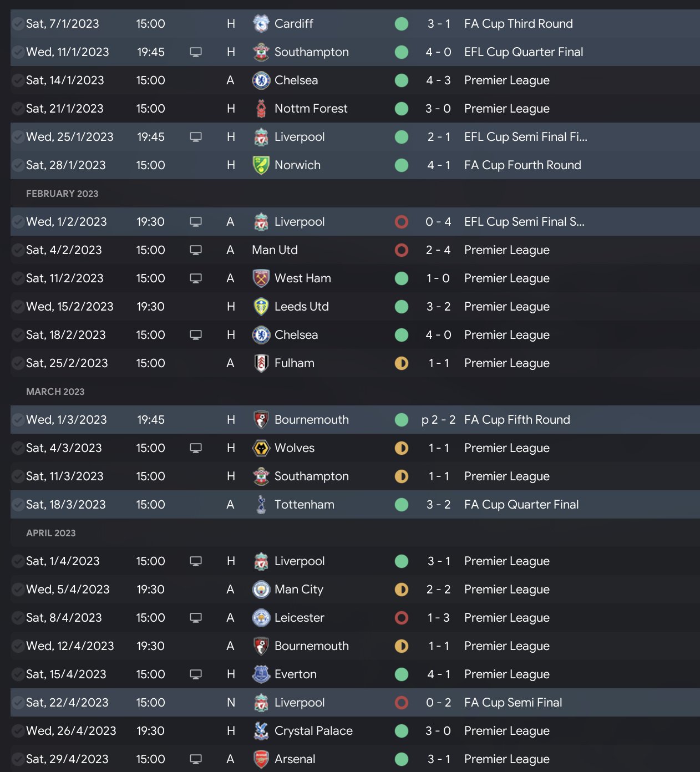Collapse the FEBRUARY 2023 section header
This screenshot has height=772, width=700.
pos(62,194)
